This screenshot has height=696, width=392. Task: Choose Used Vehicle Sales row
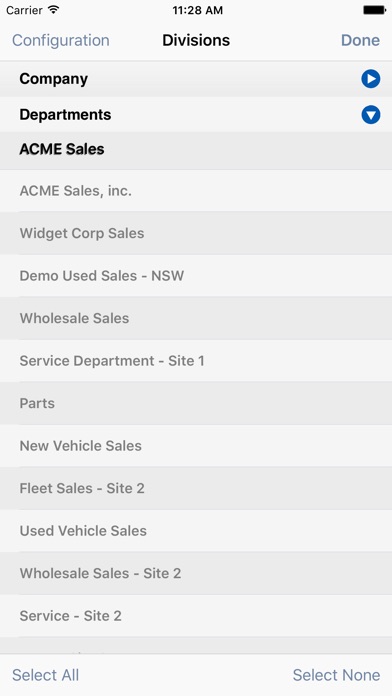(x=196, y=531)
